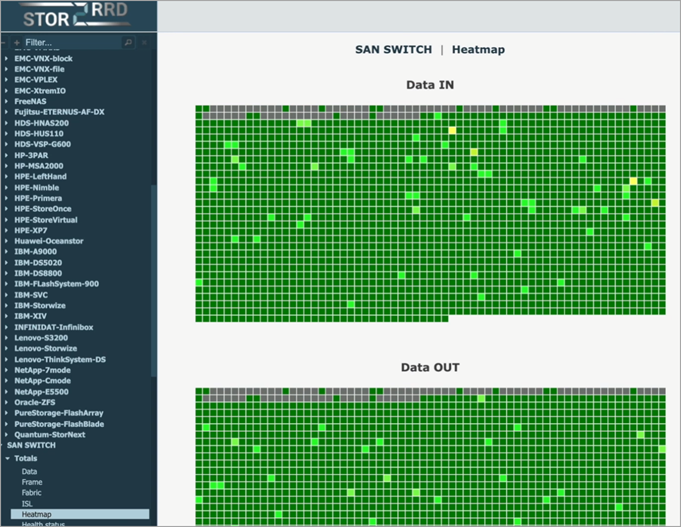Open the Fabric item under Totals
The image size is (681, 527).
pos(31,493)
